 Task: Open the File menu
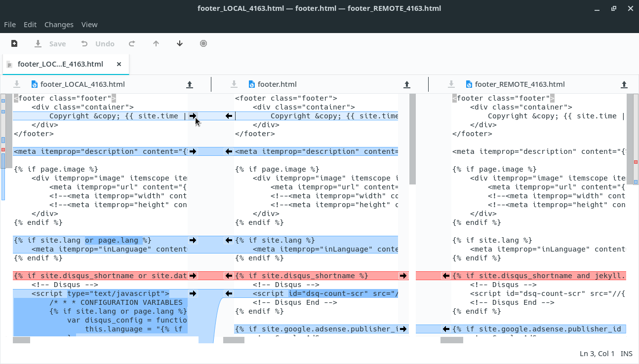point(10,25)
